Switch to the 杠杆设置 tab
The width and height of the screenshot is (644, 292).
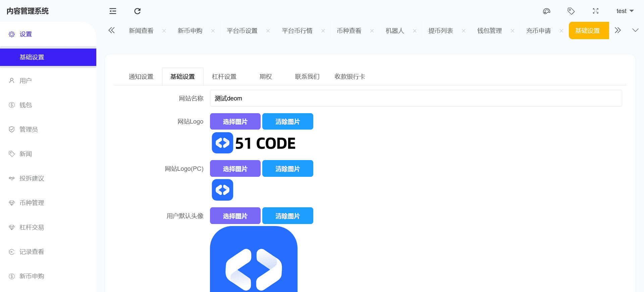coord(224,77)
